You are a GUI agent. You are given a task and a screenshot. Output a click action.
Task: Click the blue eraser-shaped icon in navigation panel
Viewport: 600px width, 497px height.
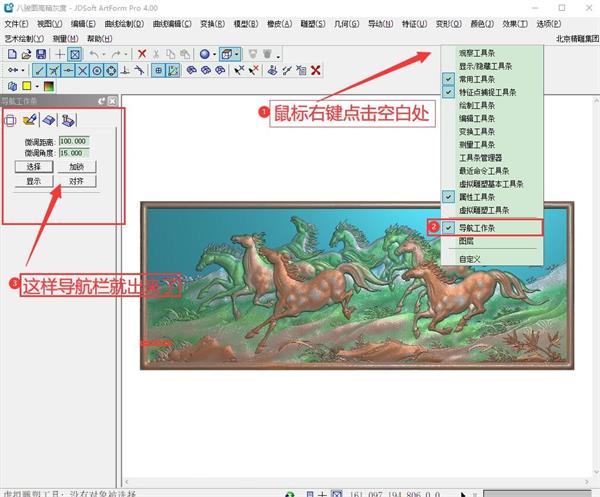pyautogui.click(x=49, y=120)
